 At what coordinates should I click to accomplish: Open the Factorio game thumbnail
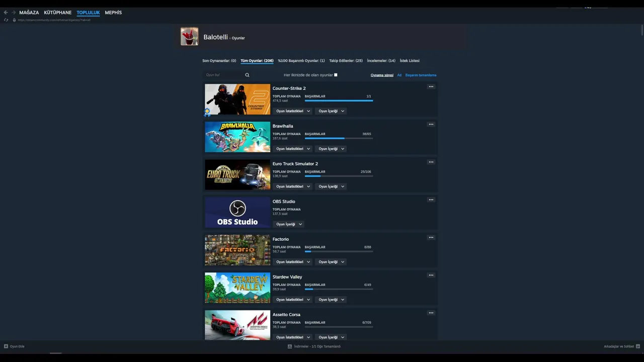(x=237, y=250)
